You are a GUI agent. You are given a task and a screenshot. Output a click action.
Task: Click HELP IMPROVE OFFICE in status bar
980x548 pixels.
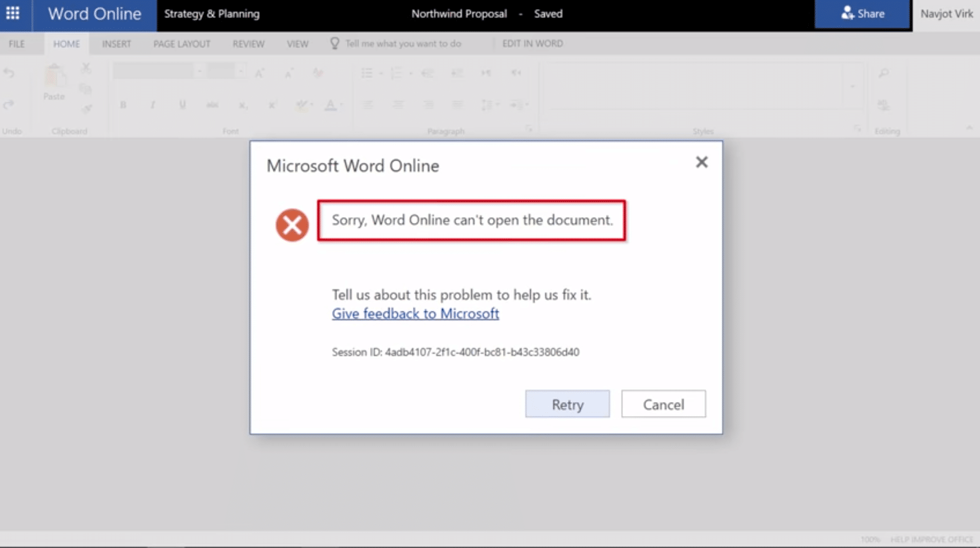pos(932,539)
